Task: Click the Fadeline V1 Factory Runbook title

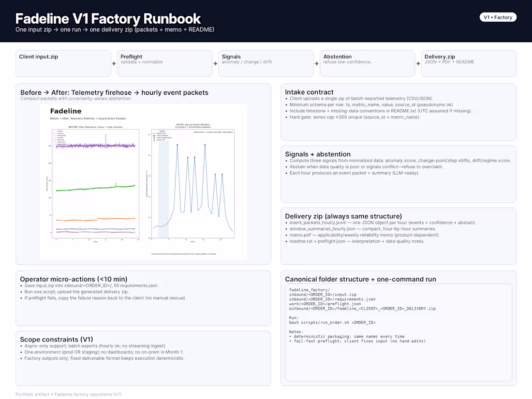Action: (x=107, y=18)
